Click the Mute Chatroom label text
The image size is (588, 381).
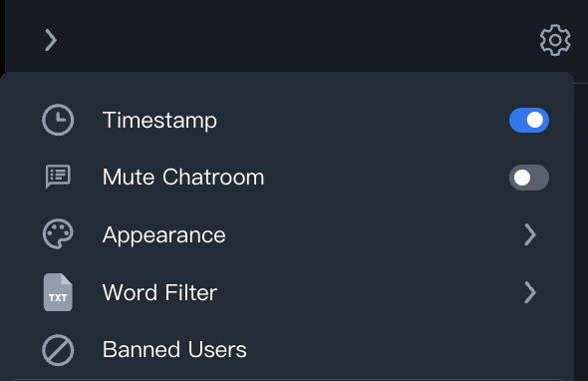[x=183, y=177]
